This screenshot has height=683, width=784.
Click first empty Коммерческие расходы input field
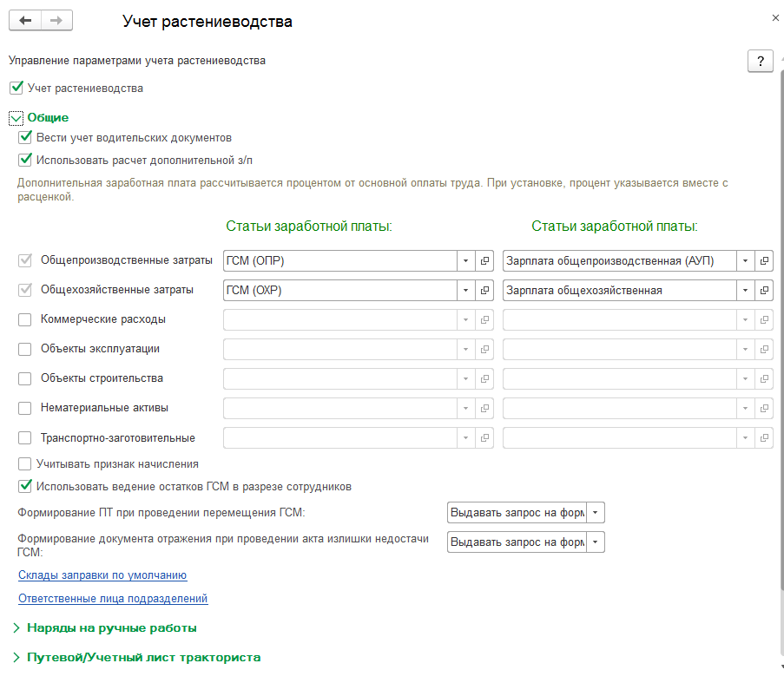[340, 319]
